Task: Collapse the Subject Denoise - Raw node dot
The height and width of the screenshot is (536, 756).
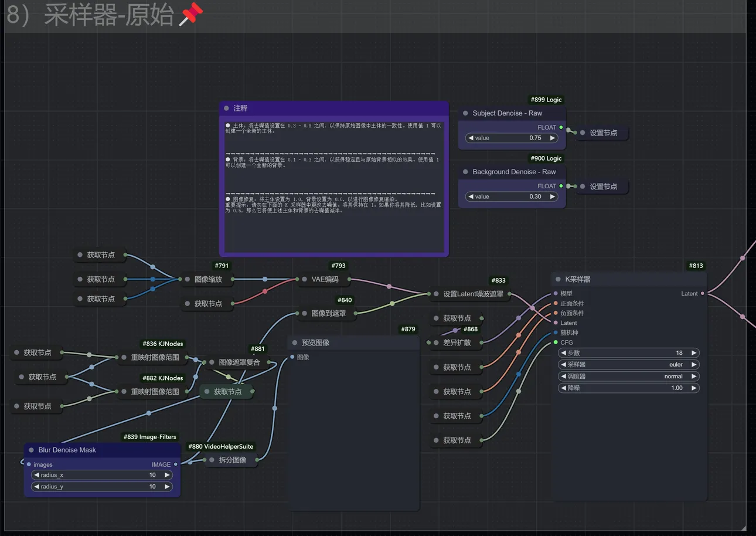Action: pos(466,113)
